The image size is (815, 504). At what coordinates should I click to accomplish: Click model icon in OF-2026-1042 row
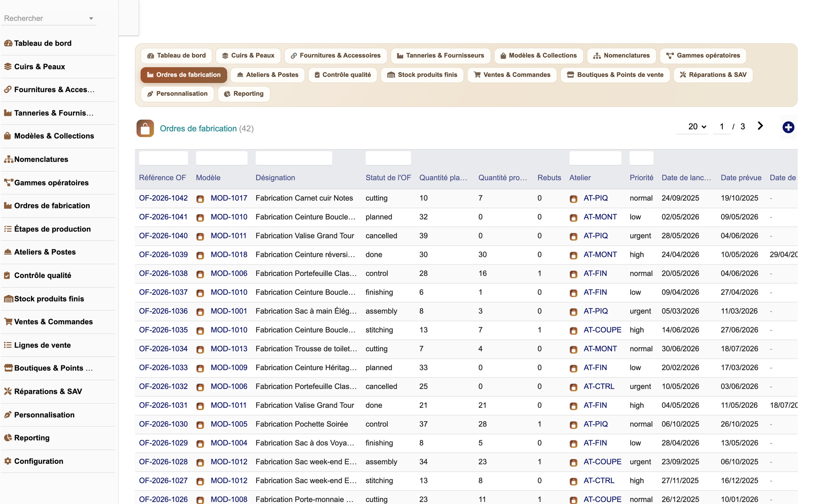tap(200, 199)
